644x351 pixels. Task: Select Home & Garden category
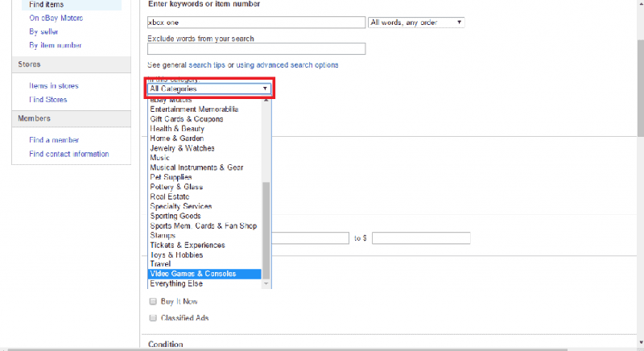tap(204, 138)
